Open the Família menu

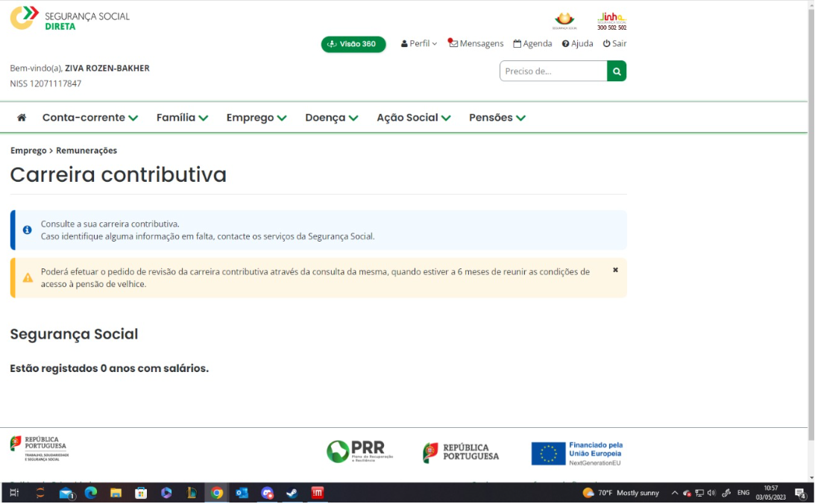(x=180, y=117)
